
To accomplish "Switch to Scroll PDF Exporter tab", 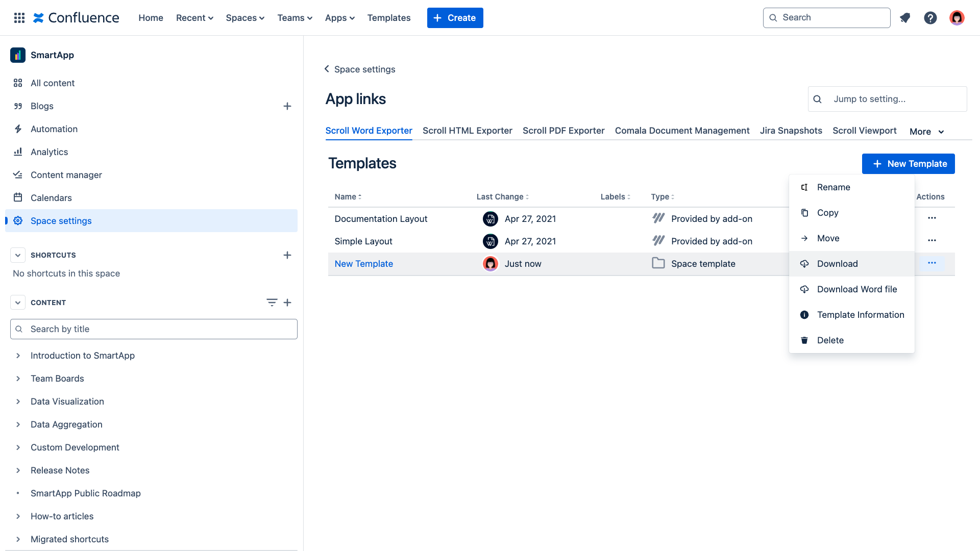I will click(x=563, y=131).
